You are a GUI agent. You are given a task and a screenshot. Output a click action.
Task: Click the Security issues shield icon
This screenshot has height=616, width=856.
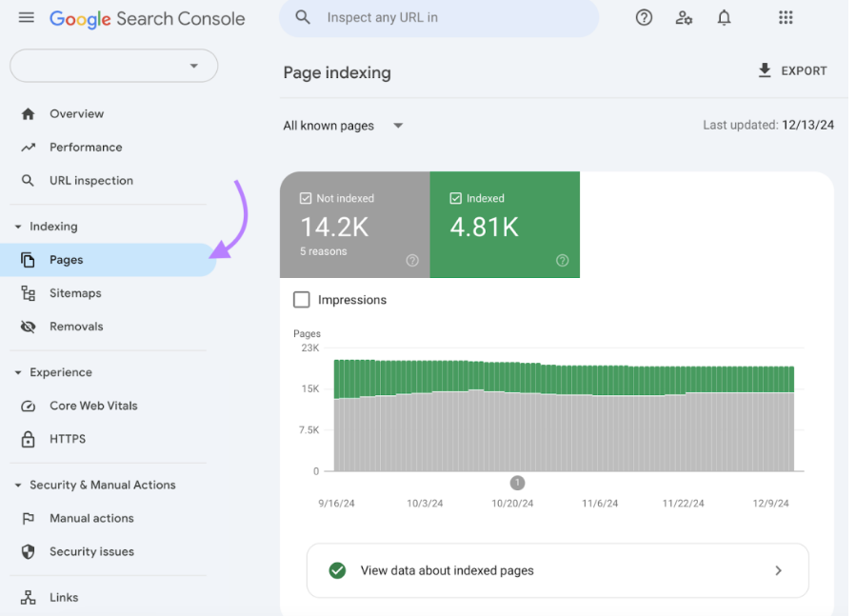28,551
